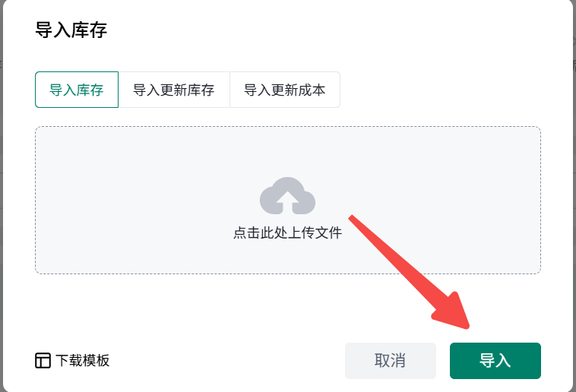
Task: Upload a file via the cloud arrow icon
Action: click(x=287, y=198)
